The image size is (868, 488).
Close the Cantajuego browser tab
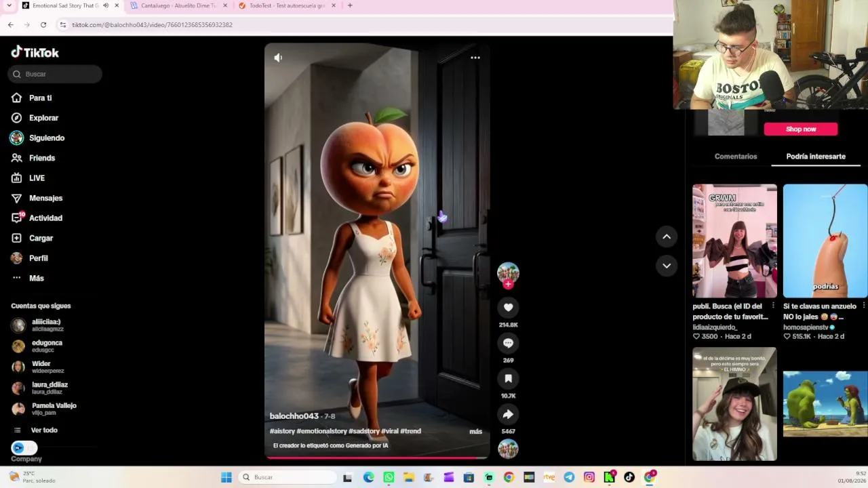click(x=225, y=5)
